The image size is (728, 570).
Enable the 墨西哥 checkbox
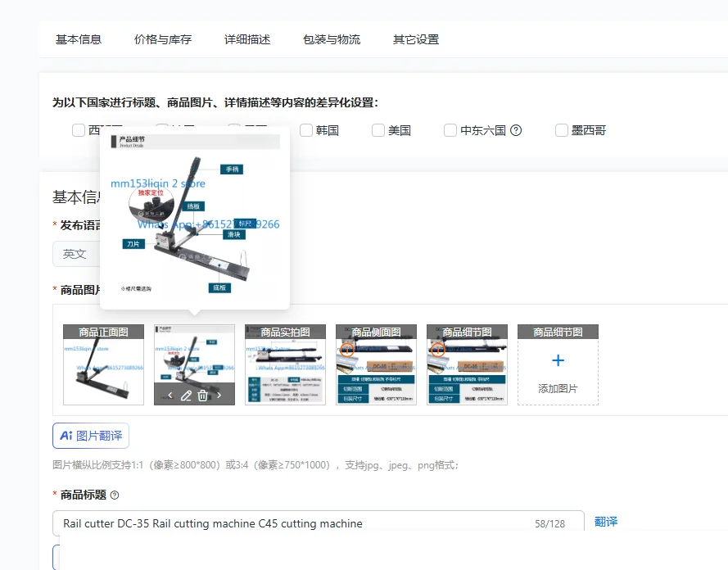tap(562, 130)
